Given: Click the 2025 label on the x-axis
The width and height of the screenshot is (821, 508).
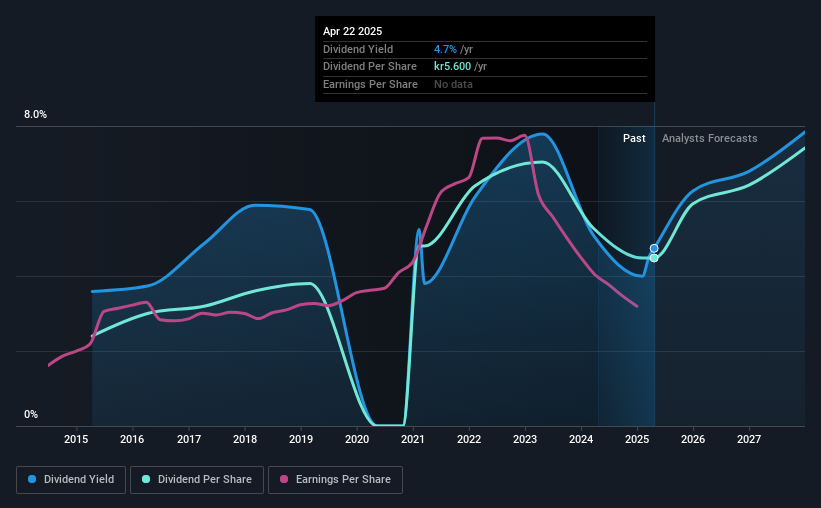Looking at the screenshot, I should (x=637, y=439).
